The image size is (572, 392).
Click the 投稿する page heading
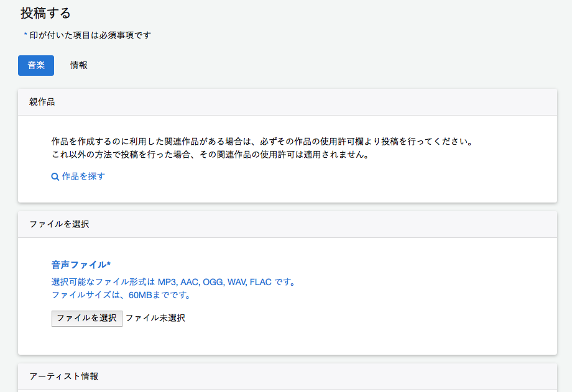pyautogui.click(x=45, y=13)
